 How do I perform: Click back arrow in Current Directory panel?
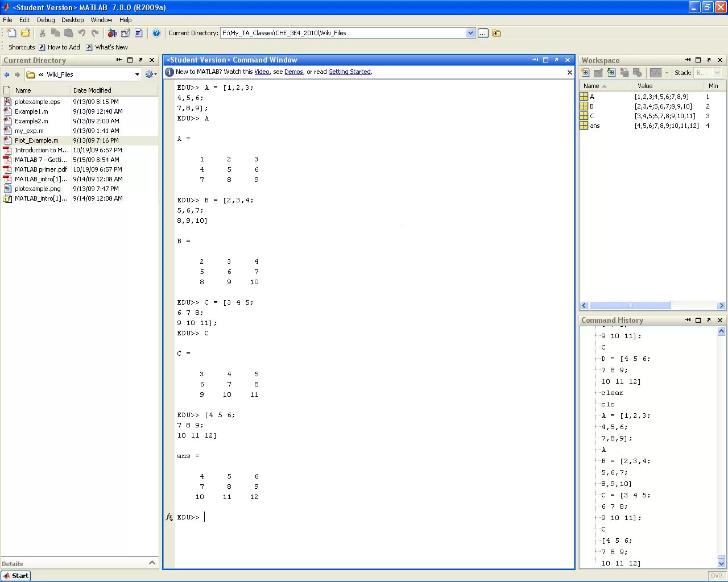point(7,74)
